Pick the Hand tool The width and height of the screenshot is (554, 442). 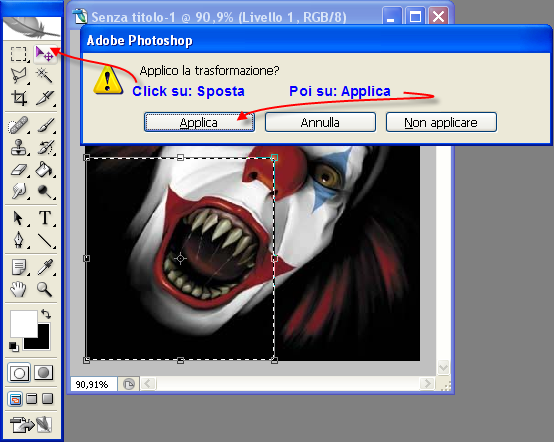point(18,289)
